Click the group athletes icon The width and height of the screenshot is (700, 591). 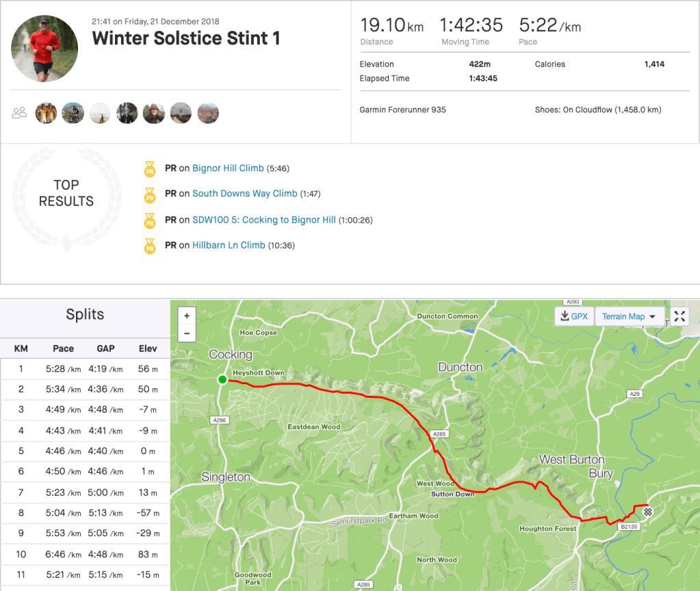tap(19, 113)
